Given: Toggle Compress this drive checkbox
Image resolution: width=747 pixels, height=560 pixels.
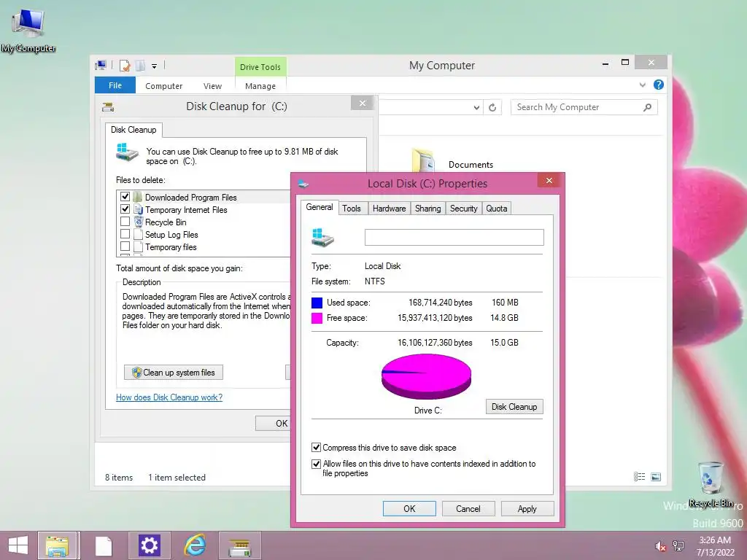Looking at the screenshot, I should pyautogui.click(x=316, y=447).
